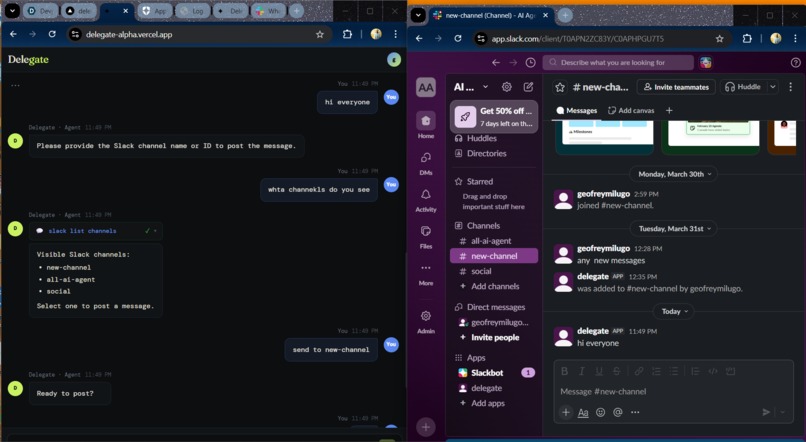
Task: Open delegate app in sidebar
Action: pos(494,388)
